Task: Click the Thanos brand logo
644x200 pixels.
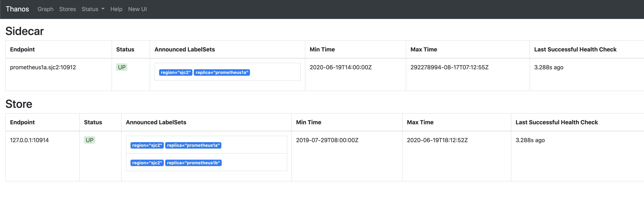Action: coord(17,9)
